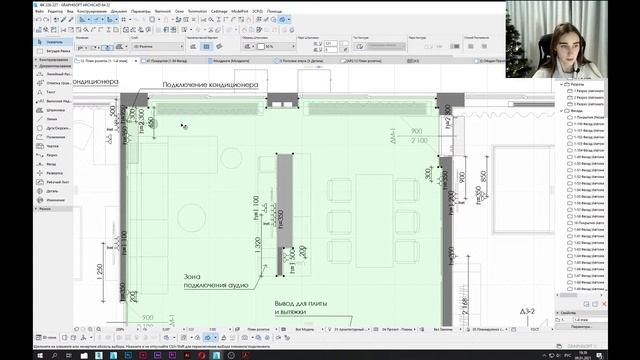The width and height of the screenshot is (640, 360).
Task: Pick the Полилиния polyline tool
Action: pos(53,137)
